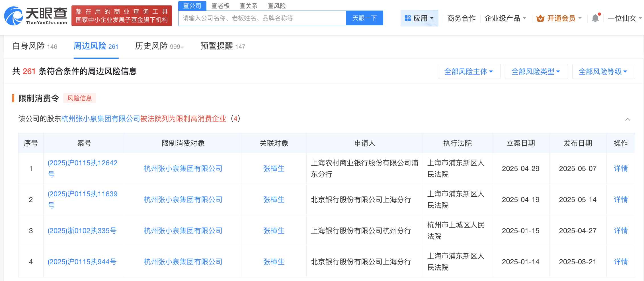The width and height of the screenshot is (644, 281).
Task: Open 详情 for case (2025)浙0102执335号
Action: pos(620,231)
